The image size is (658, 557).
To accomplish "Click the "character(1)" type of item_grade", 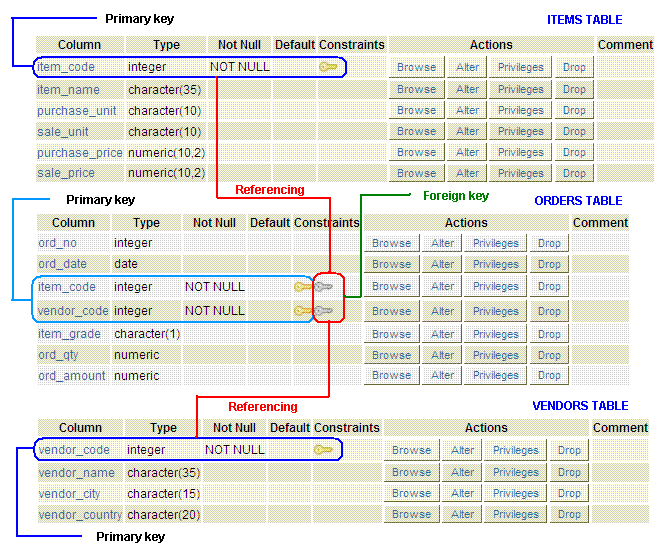I will point(147,334).
